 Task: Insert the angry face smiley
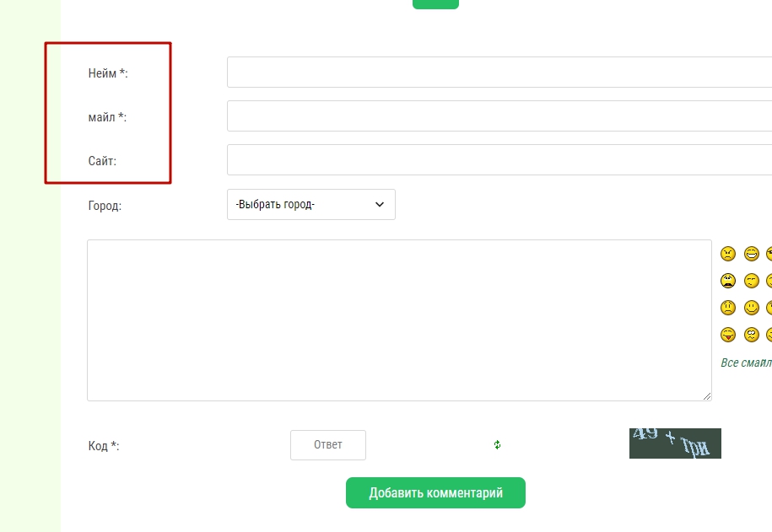(728, 254)
